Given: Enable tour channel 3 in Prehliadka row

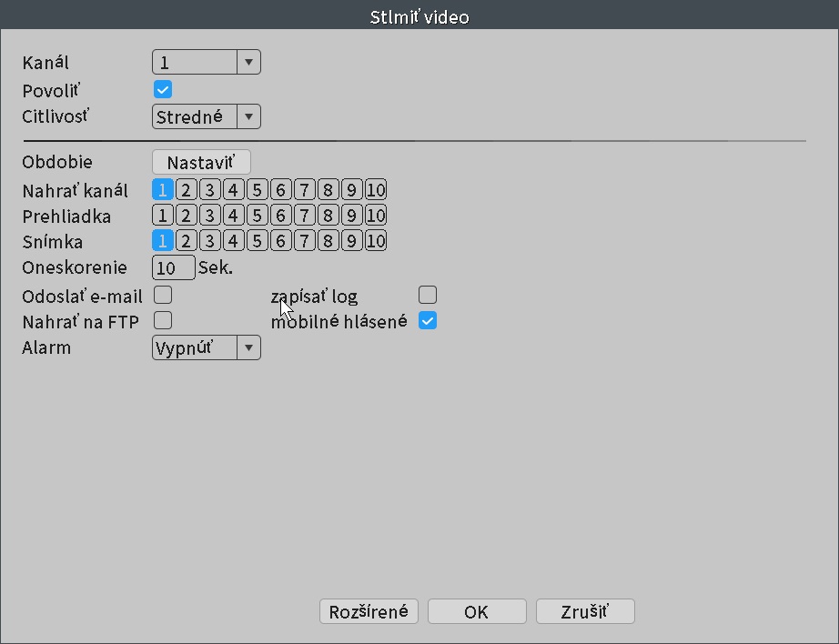Looking at the screenshot, I should click(x=209, y=216).
